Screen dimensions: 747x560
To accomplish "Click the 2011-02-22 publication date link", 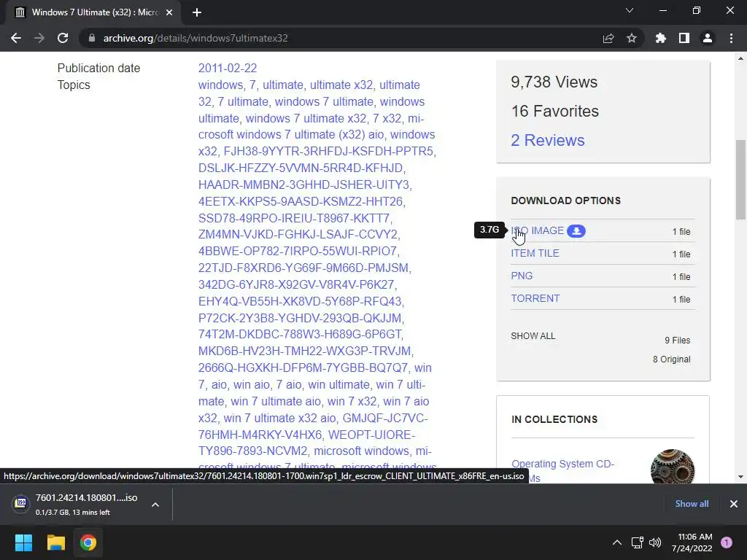I will pos(228,68).
